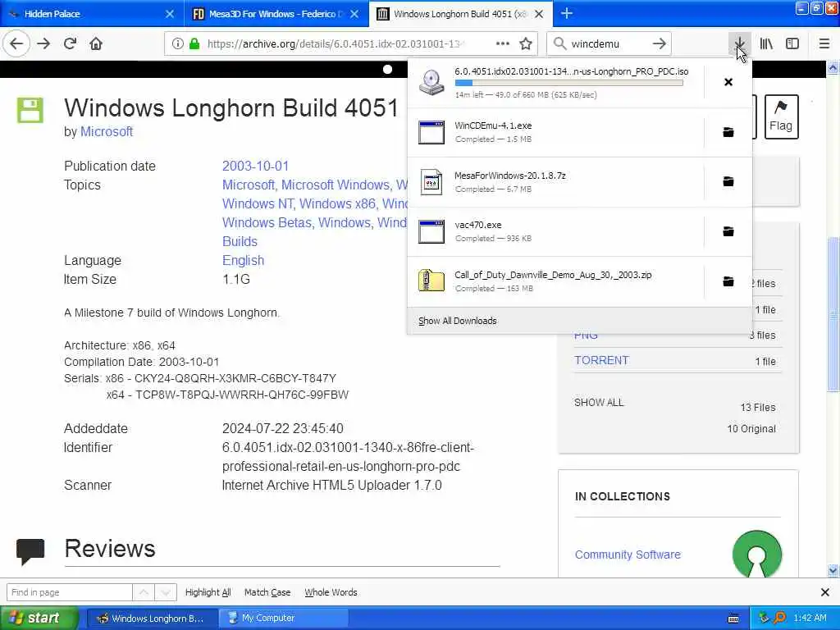Image resolution: width=840 pixels, height=630 pixels.
Task: Open folder containing Call_of_Duty_Dawnville demo zip
Action: [x=728, y=281]
